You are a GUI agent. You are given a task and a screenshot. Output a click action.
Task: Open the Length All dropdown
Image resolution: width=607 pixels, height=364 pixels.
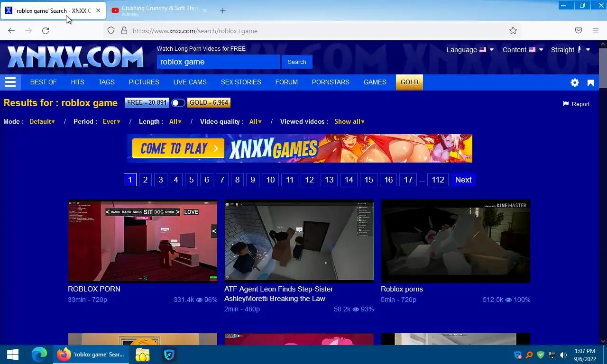175,121
